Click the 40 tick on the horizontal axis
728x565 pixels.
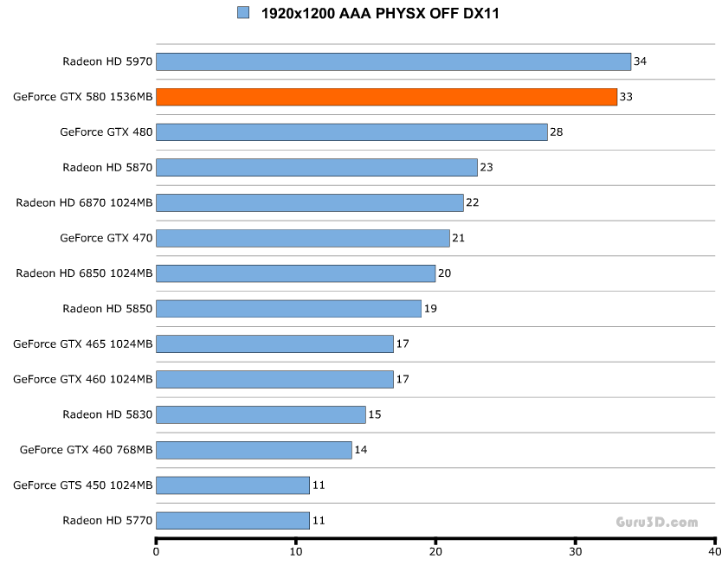(714, 551)
